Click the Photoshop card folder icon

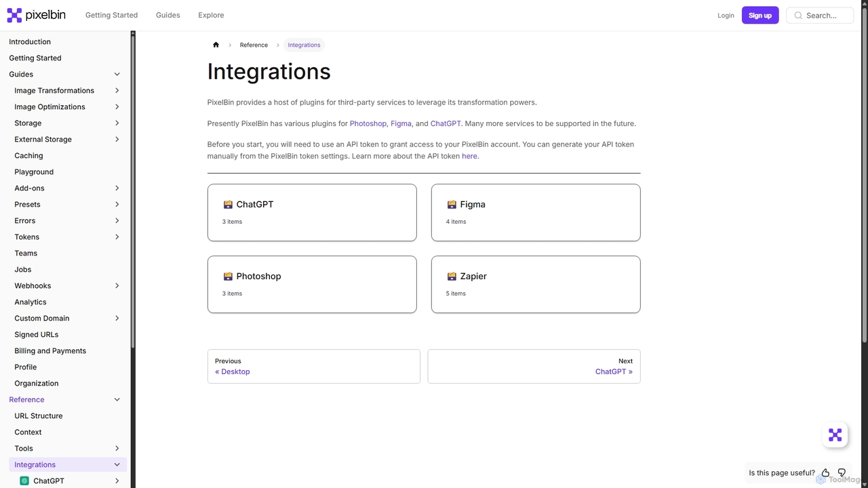click(228, 276)
